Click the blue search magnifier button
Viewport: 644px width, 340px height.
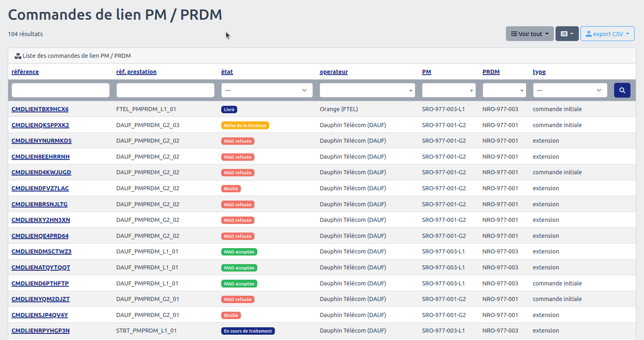[x=622, y=90]
